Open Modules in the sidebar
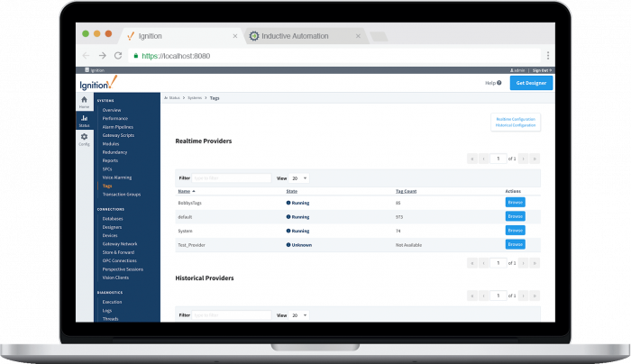Screen dimensions: 631x364 point(111,143)
